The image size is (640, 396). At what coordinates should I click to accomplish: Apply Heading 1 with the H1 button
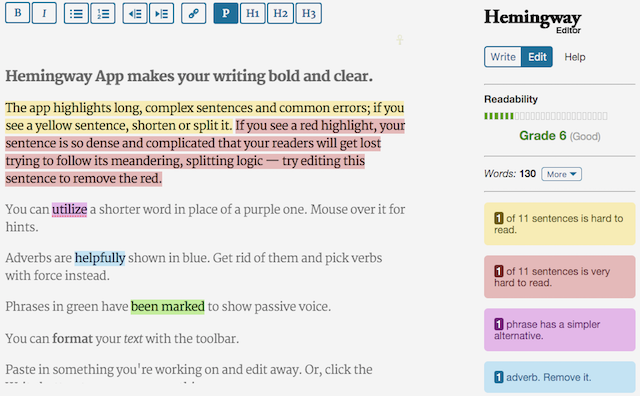tap(253, 13)
